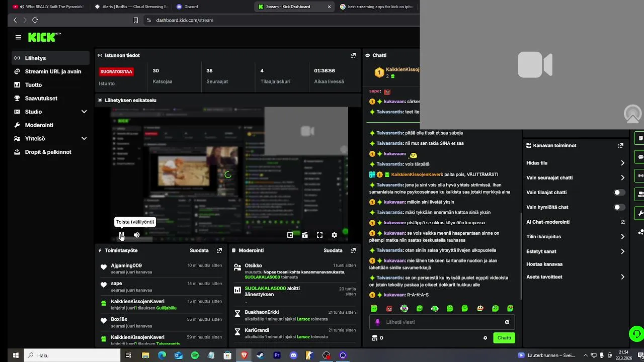644x362 pixels.
Task: Open Premiere Pro from the taskbar
Action: pyautogui.click(x=277, y=355)
